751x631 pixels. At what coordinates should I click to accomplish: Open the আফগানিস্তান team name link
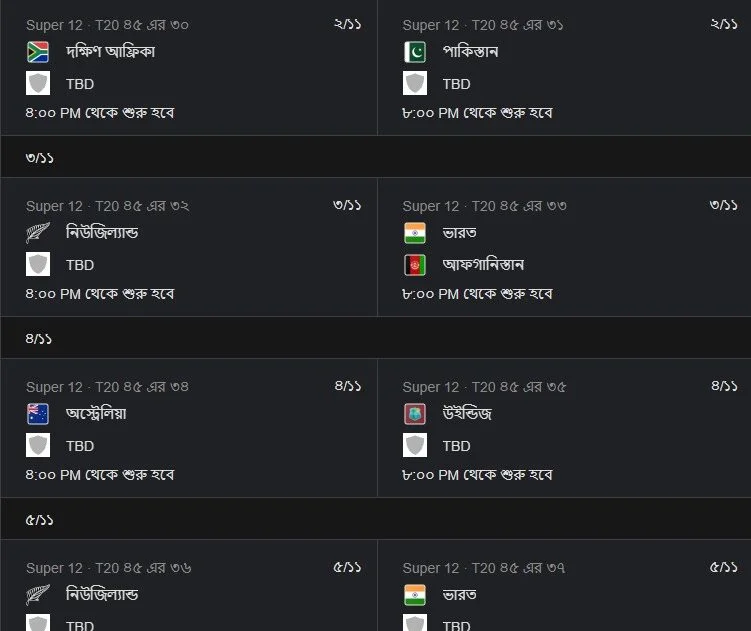pyautogui.click(x=483, y=264)
